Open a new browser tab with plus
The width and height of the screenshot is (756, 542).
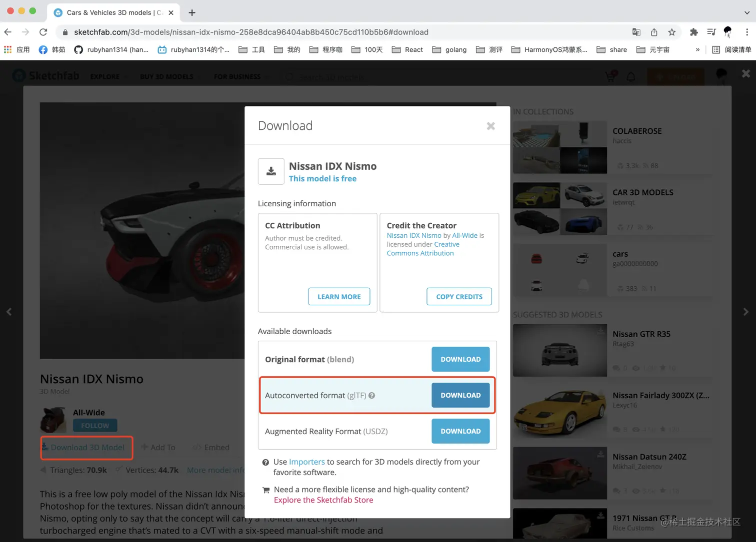[x=192, y=12]
